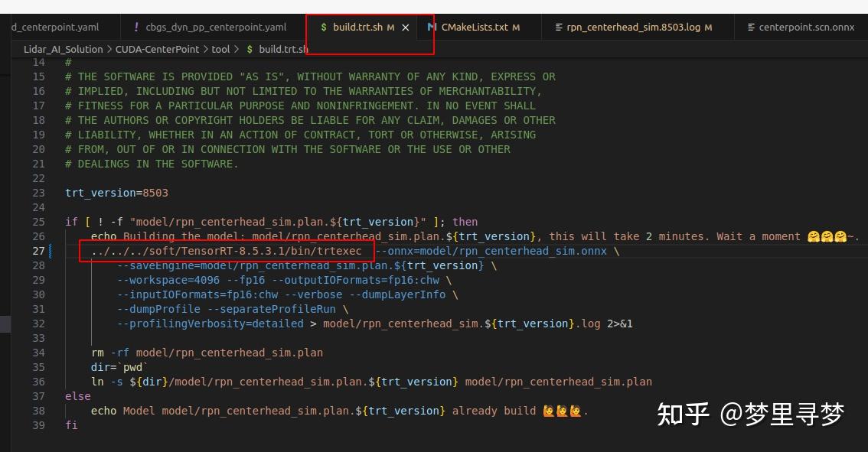Click the trtexec path on line 27

coord(227,251)
